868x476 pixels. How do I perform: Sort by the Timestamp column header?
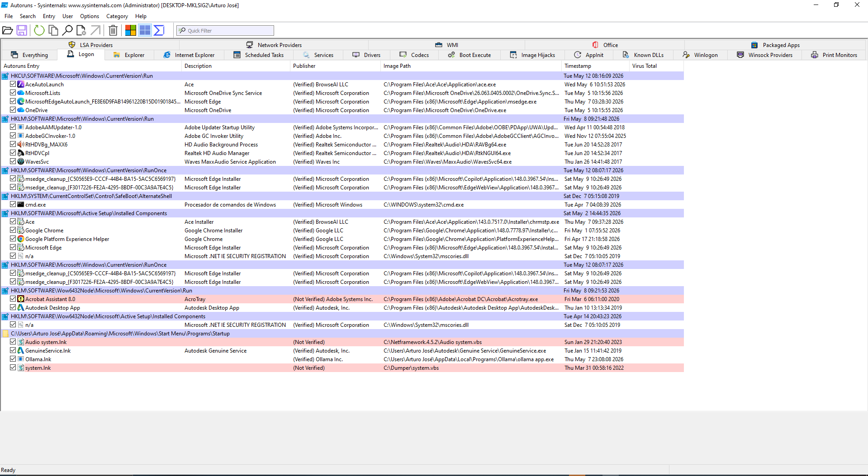coord(595,66)
